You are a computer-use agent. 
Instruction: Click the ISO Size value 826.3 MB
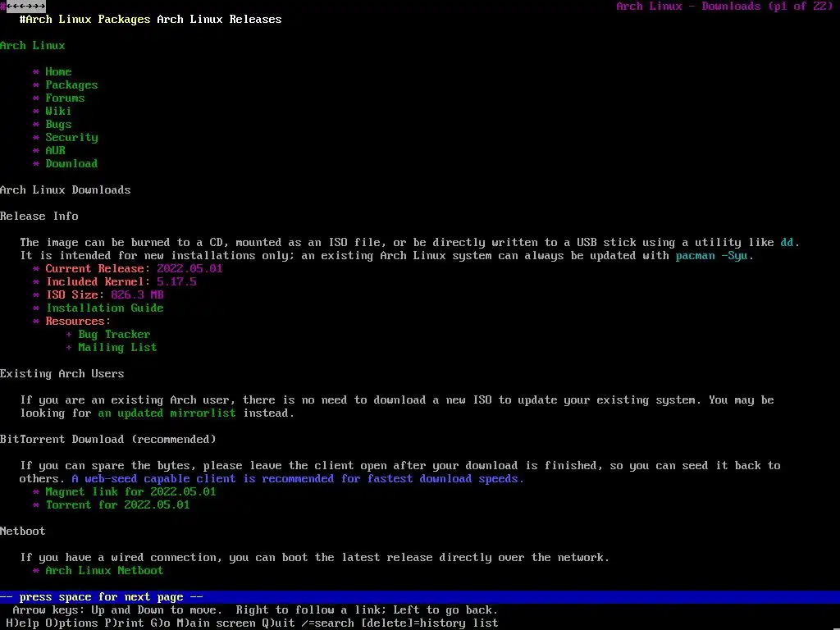click(x=137, y=294)
